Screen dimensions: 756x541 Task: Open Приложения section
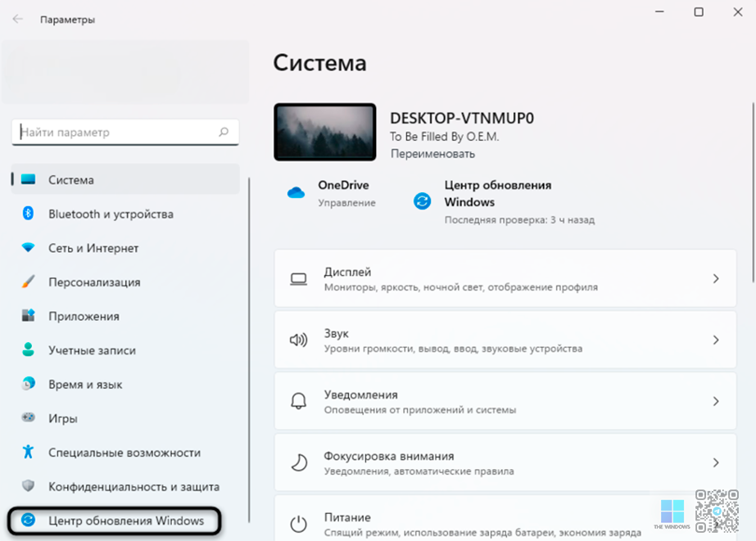coord(125,316)
